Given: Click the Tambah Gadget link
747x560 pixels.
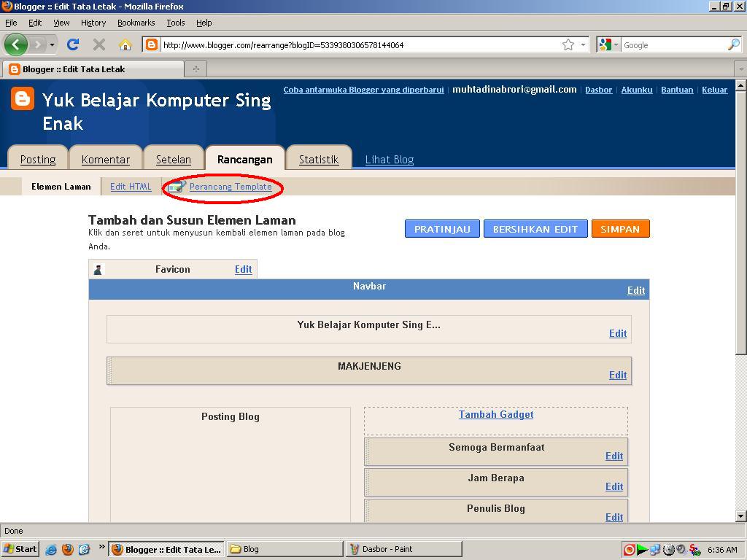Looking at the screenshot, I should coord(496,414).
